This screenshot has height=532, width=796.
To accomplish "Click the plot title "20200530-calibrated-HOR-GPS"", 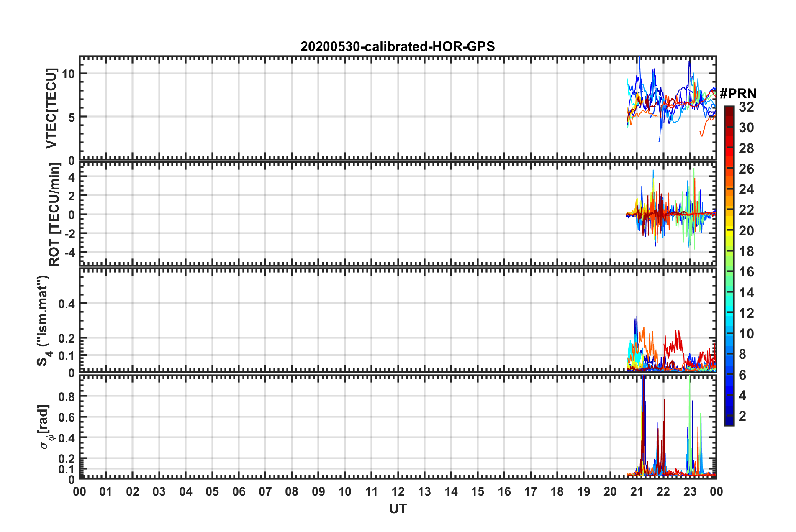I will click(x=398, y=46).
